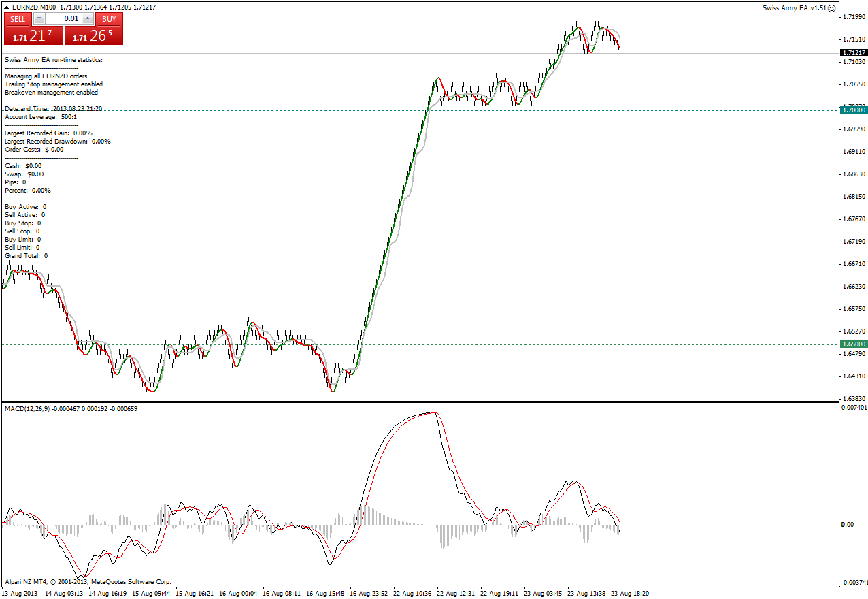Click the 1.65000 horizontal line price label

[853, 344]
